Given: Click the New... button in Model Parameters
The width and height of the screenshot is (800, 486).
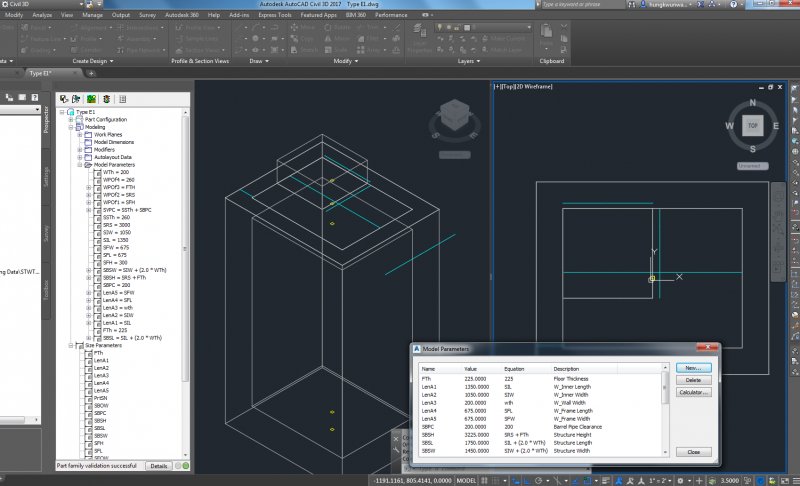Looking at the screenshot, I should click(x=693, y=368).
